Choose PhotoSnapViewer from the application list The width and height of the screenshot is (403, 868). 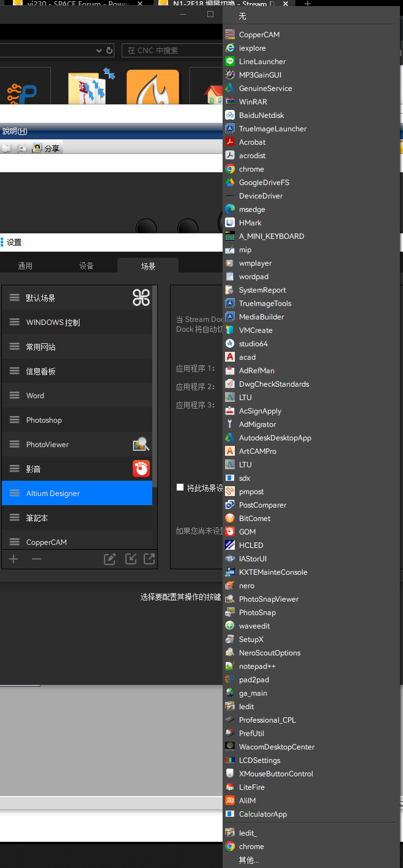click(312, 599)
